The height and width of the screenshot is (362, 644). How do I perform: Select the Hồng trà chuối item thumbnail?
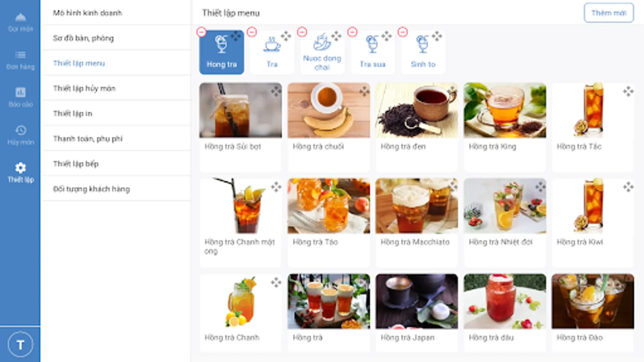(x=329, y=110)
